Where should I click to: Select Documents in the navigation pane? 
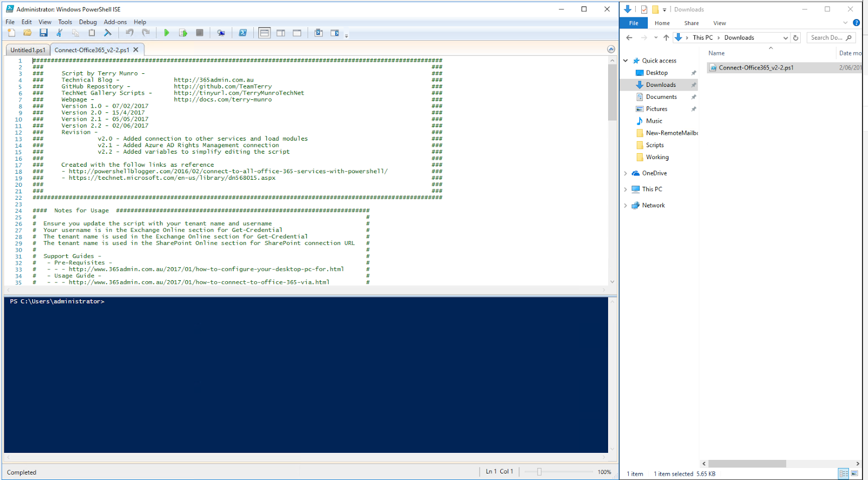661,97
